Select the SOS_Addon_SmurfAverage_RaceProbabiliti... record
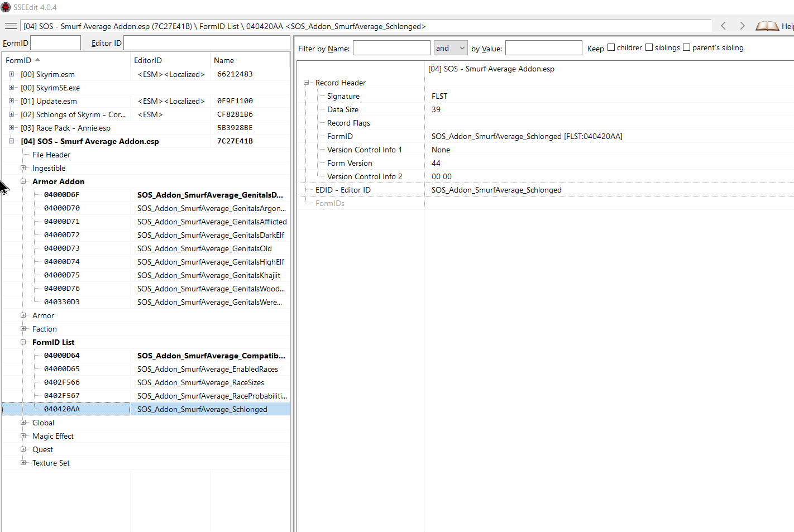The image size is (794, 532). [x=146, y=396]
